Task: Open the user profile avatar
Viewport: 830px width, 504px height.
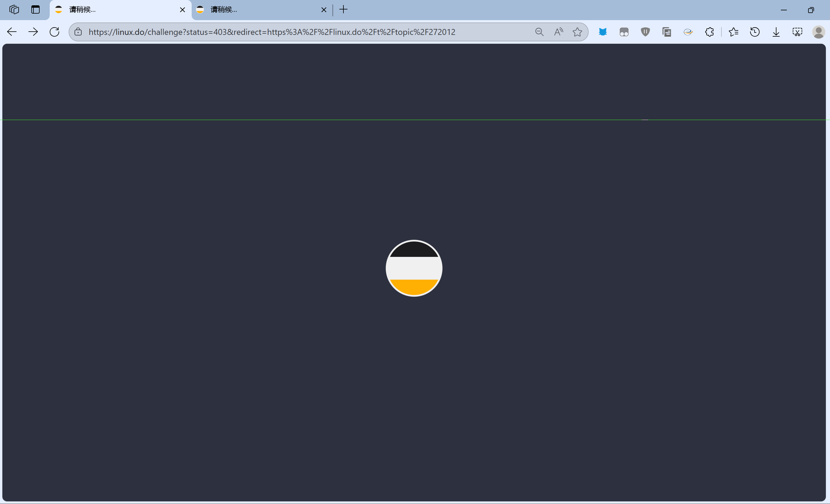Action: pos(818,32)
